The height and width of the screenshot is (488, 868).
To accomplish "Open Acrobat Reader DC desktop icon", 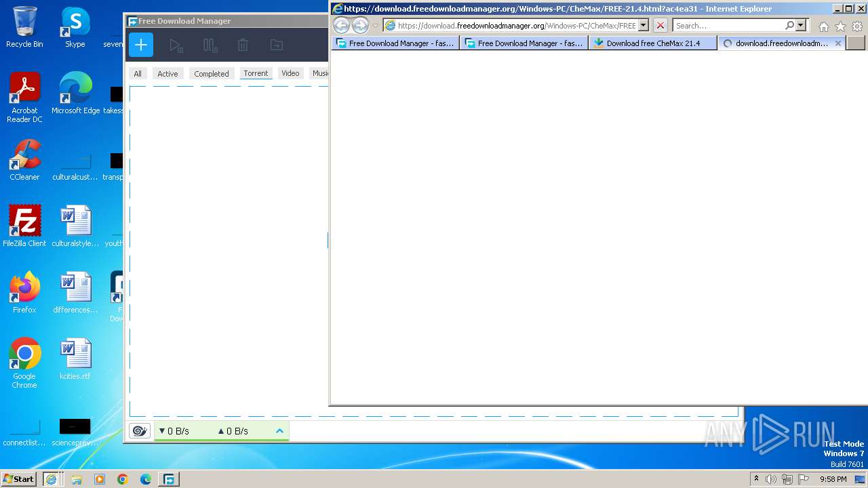I will coord(24,98).
